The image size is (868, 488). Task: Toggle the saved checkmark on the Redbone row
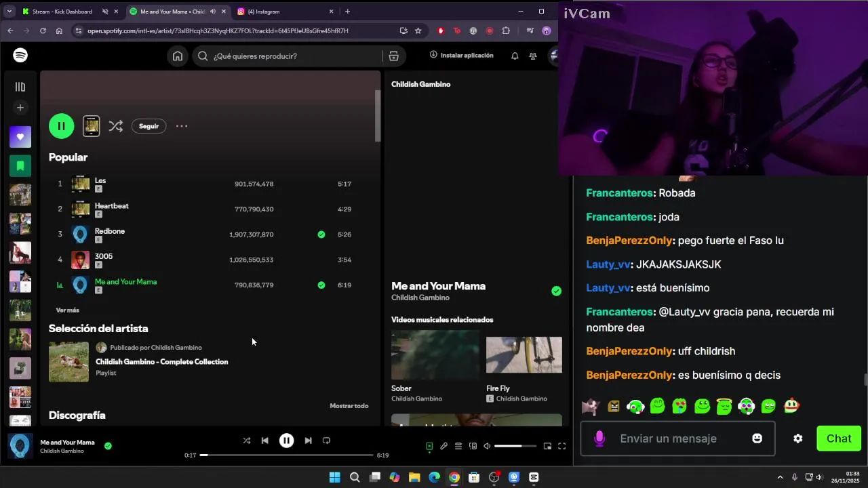(321, 235)
